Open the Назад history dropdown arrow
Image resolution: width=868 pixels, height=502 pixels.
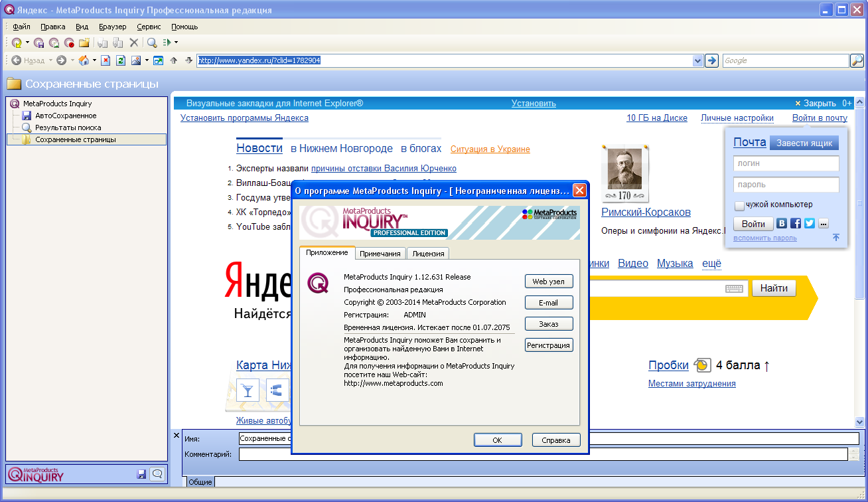click(50, 60)
